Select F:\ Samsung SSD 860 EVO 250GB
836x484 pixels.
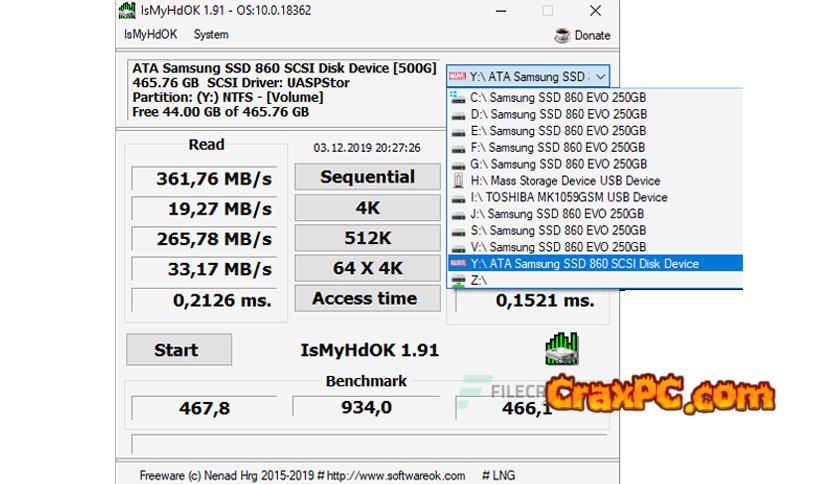[x=595, y=147]
